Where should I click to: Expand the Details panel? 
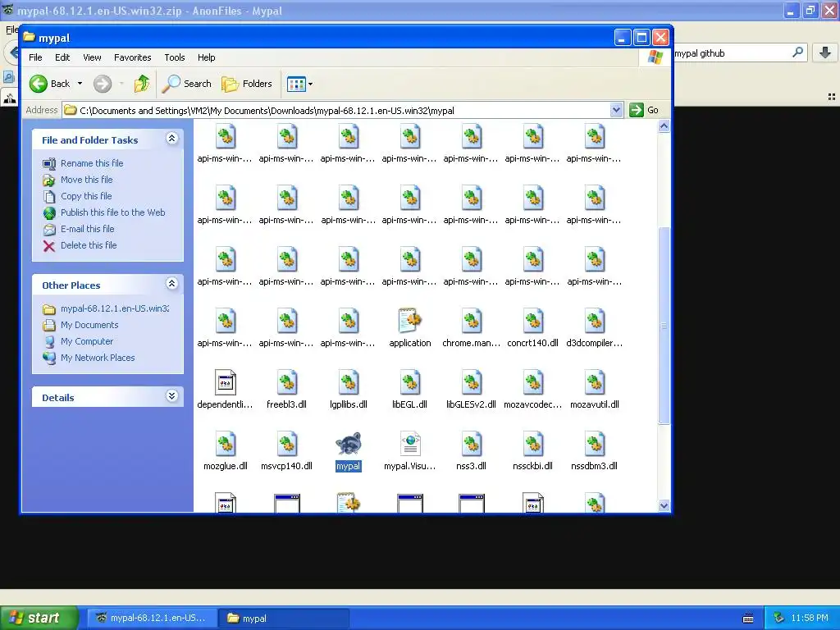[x=171, y=396]
